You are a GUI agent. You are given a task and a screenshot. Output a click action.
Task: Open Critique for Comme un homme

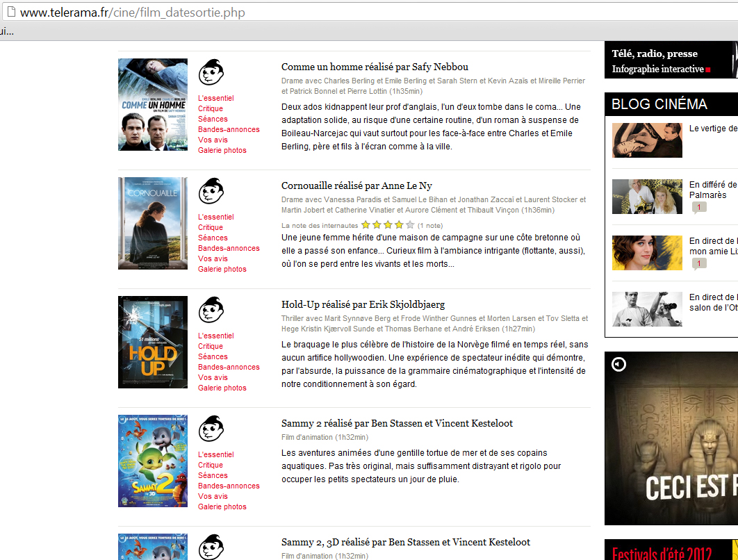point(211,108)
